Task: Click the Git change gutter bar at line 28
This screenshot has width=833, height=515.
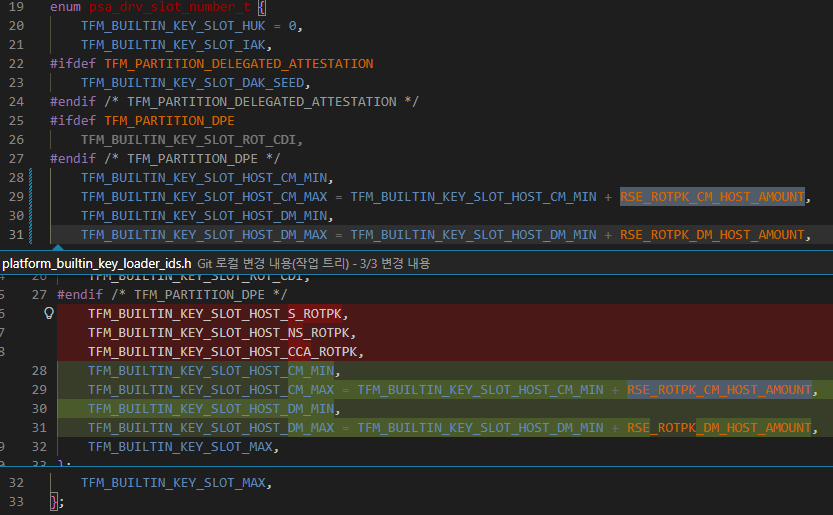Action: pyautogui.click(x=32, y=178)
